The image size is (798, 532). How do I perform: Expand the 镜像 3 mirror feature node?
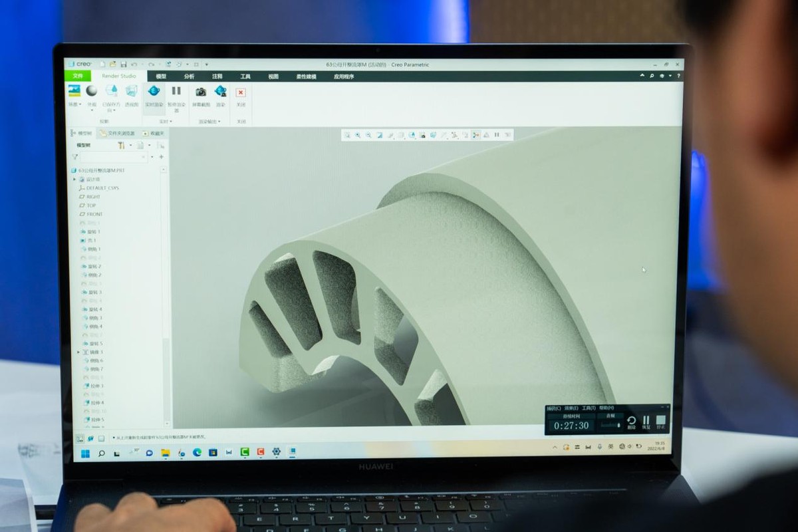(x=78, y=352)
